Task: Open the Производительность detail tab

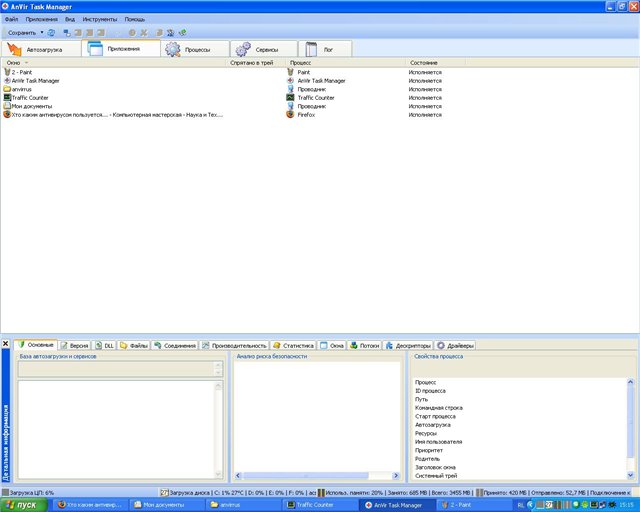Action: pyautogui.click(x=235, y=345)
